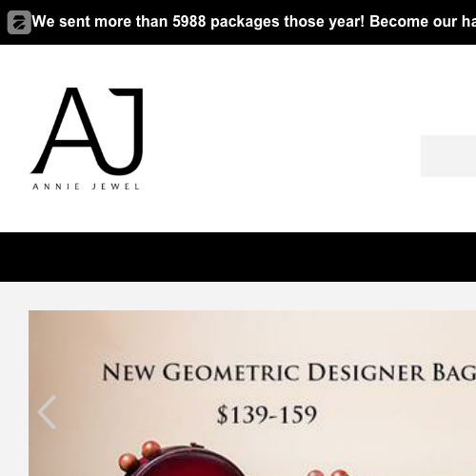The height and width of the screenshot is (476, 476).
Task: Click the word 'Designer' in banner title
Action: 366,372
